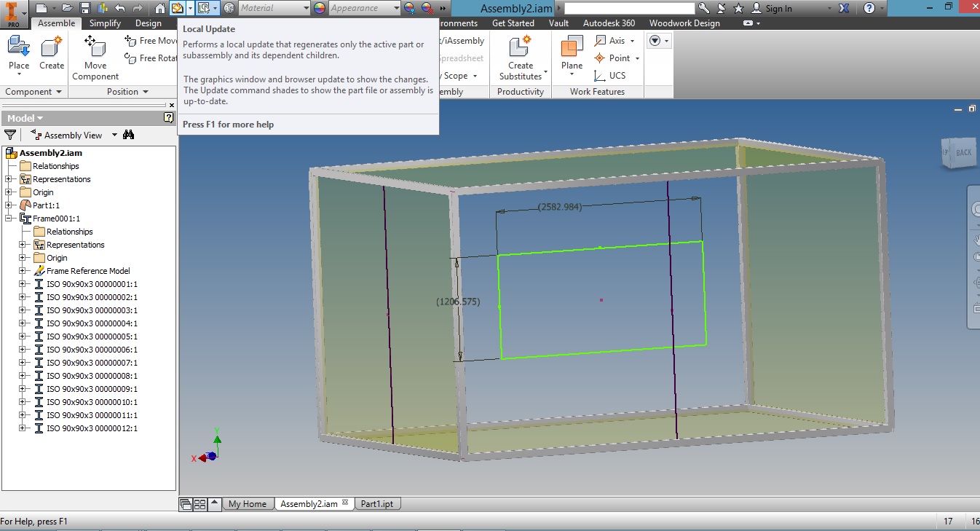Image resolution: width=980 pixels, height=531 pixels.
Task: Run the Local Update command
Action: coord(178,7)
